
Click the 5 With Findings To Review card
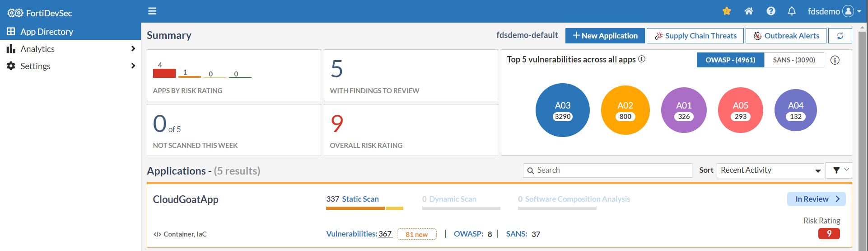point(411,75)
